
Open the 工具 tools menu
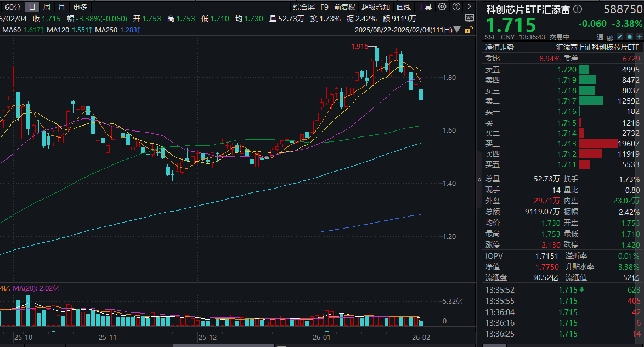coord(425,7)
